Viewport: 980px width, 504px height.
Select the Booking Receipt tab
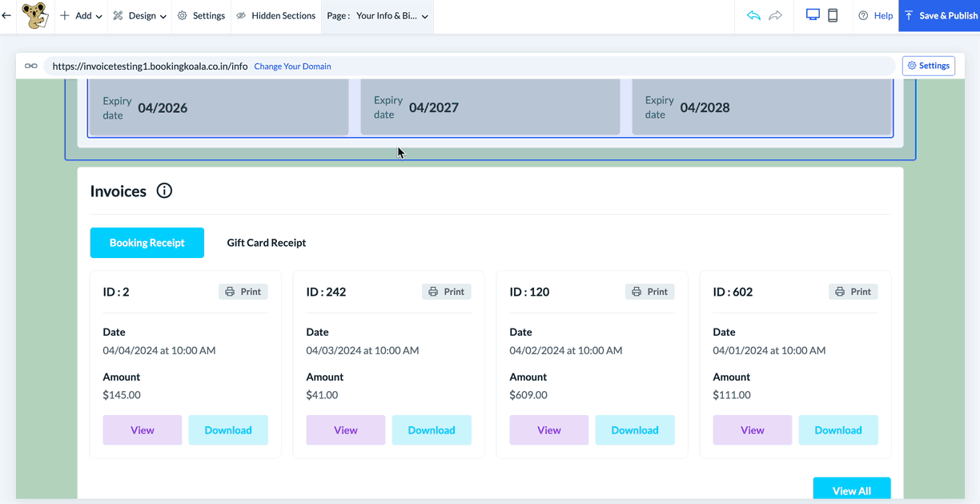pyautogui.click(x=147, y=243)
